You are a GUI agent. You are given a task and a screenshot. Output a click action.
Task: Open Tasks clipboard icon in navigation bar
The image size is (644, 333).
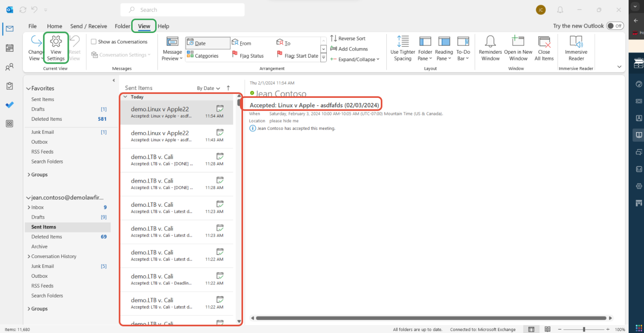coord(10,86)
